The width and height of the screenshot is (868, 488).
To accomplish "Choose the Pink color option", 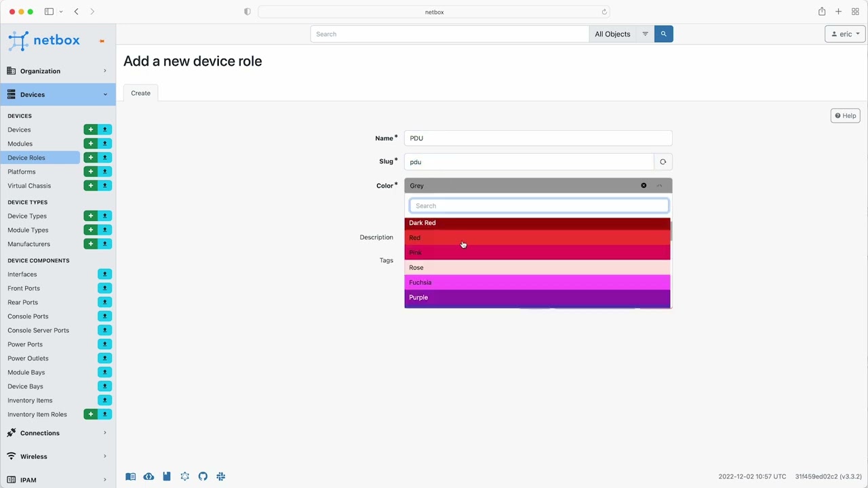I will point(537,253).
